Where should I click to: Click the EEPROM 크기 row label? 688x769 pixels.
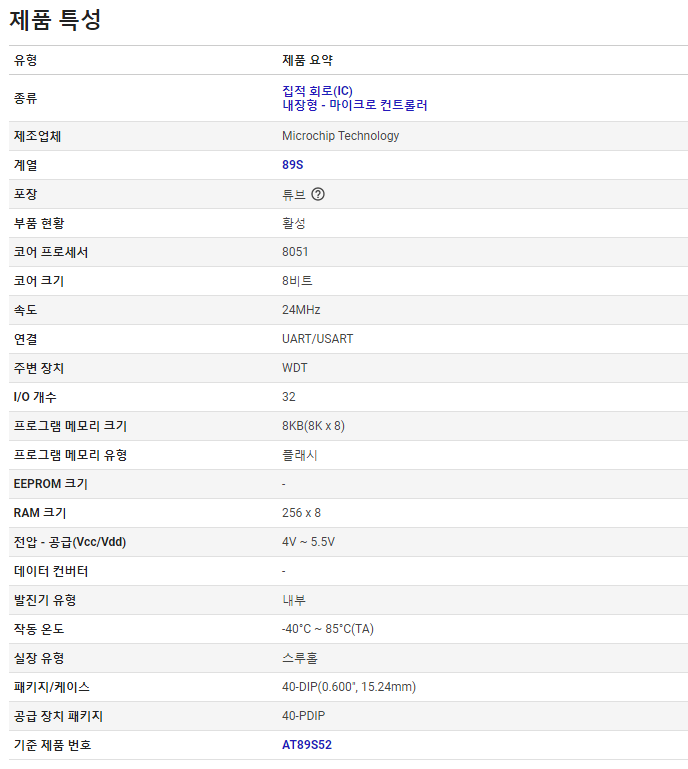coord(51,484)
